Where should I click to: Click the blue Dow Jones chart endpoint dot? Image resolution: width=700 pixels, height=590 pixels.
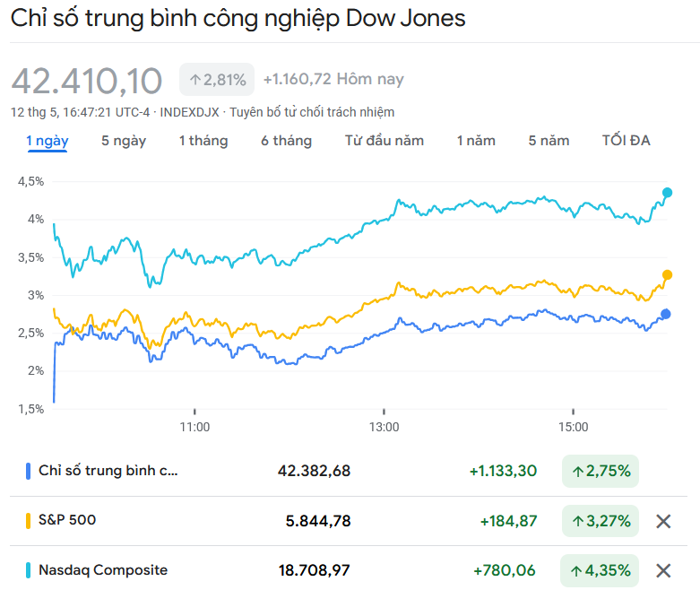[666, 314]
